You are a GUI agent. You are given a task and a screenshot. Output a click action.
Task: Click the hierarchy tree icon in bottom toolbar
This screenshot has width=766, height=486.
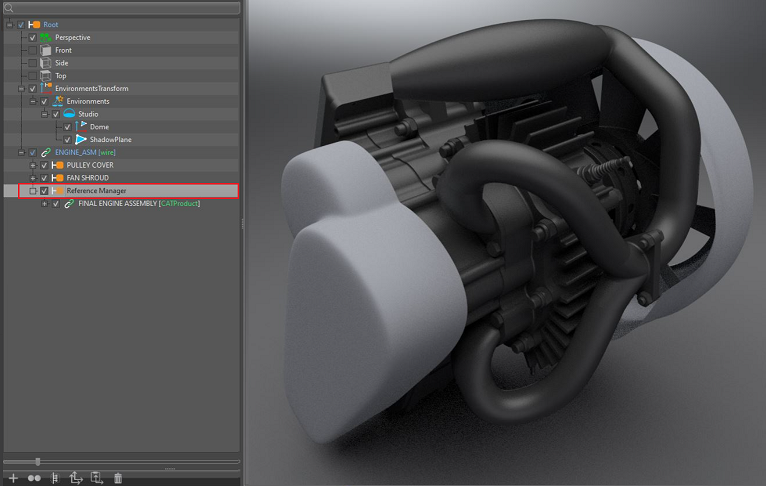55,478
